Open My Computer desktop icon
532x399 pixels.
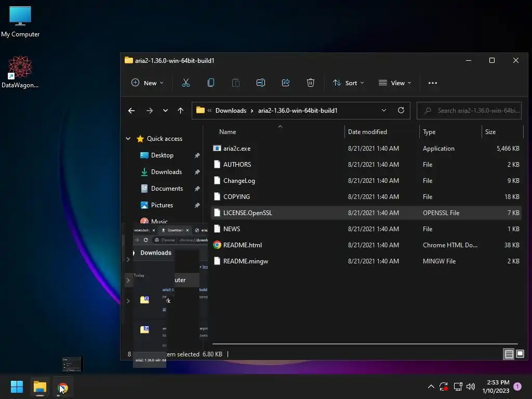pos(20,22)
